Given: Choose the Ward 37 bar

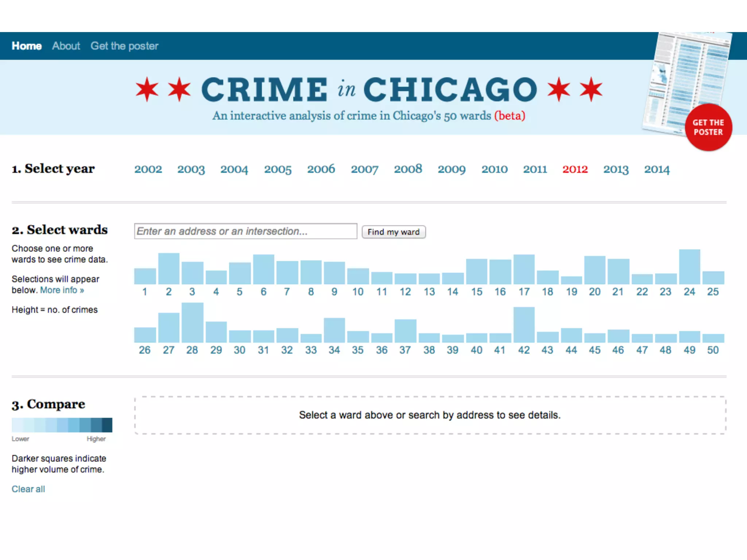Looking at the screenshot, I should click(x=405, y=331).
